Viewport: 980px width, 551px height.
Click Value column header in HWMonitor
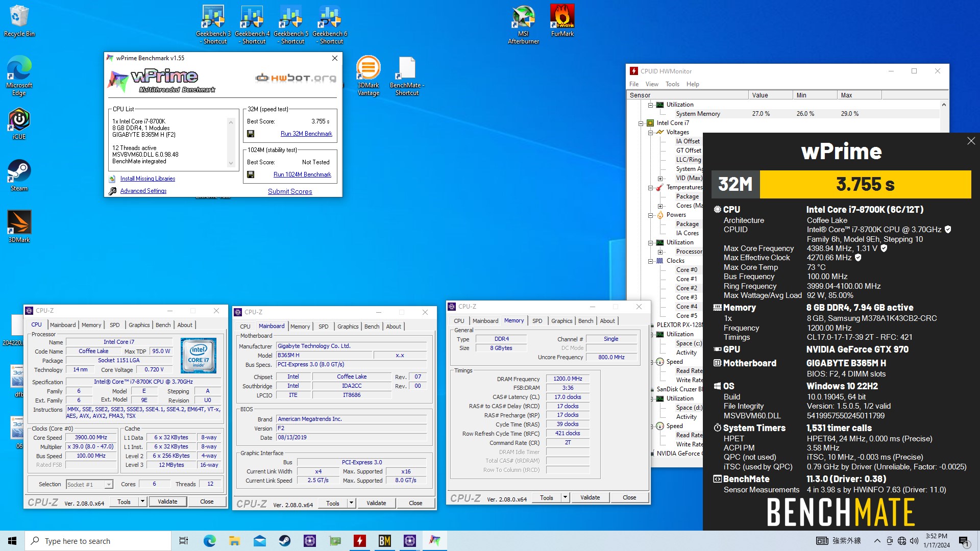click(x=770, y=95)
